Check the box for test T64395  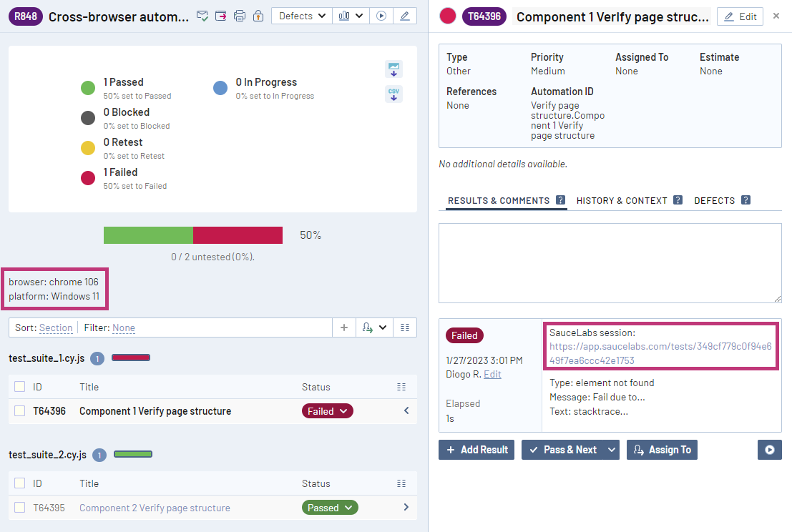coord(20,508)
